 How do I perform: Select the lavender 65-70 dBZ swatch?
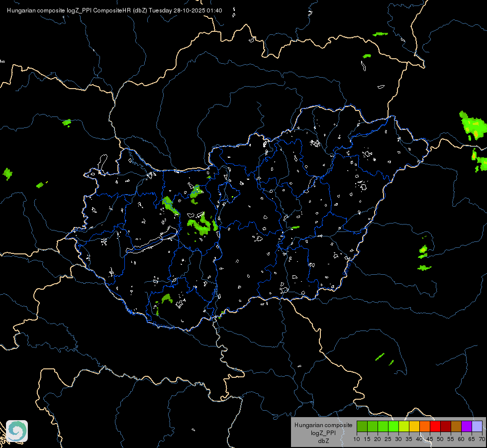click(x=477, y=426)
